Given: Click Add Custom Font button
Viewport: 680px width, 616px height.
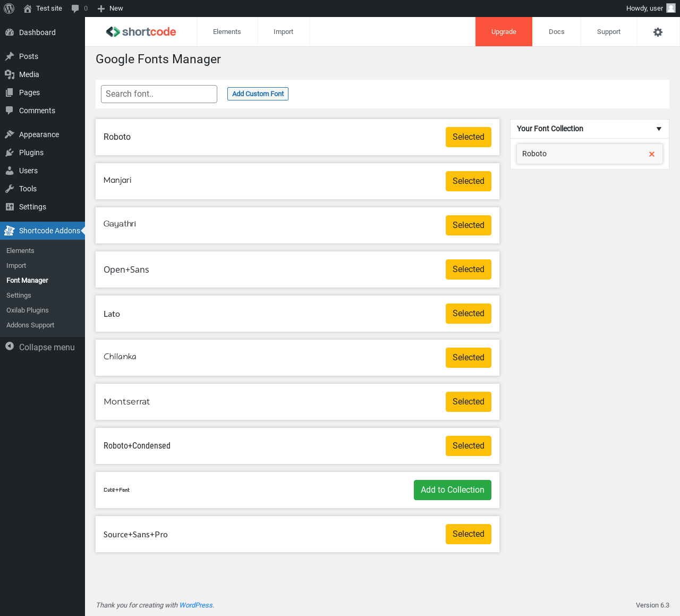Looking at the screenshot, I should tap(258, 94).
